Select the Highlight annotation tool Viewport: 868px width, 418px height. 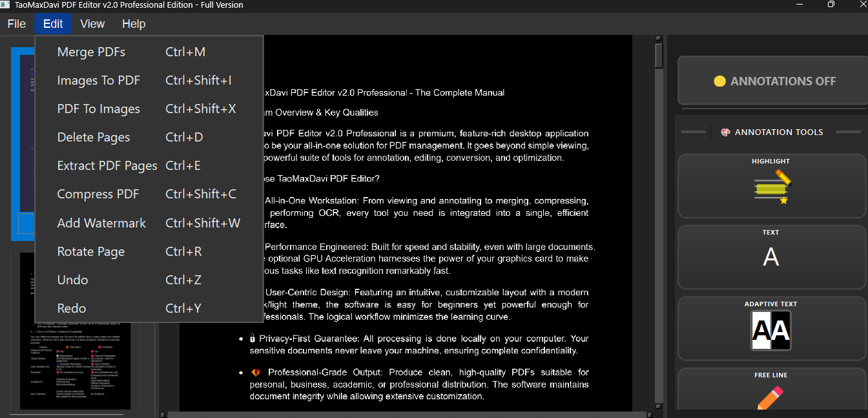click(x=771, y=185)
